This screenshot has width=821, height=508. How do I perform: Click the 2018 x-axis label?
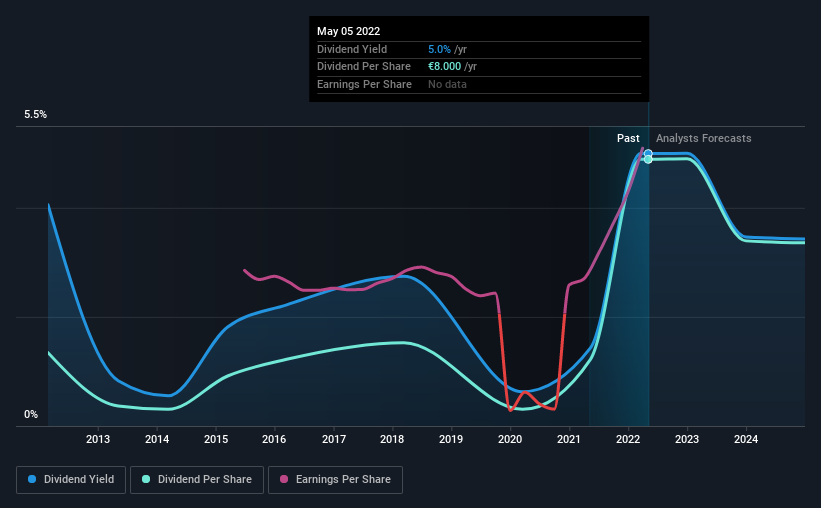[392, 439]
